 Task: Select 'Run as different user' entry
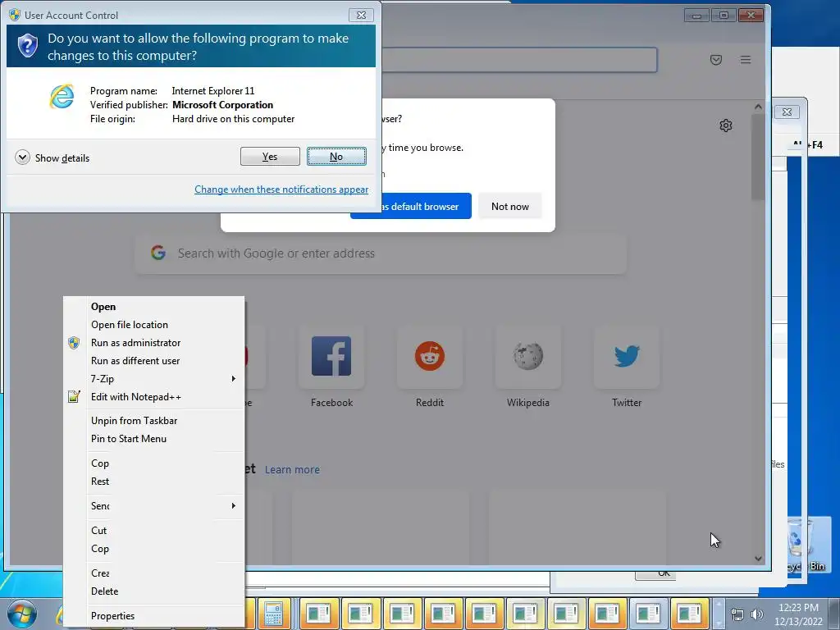pyautogui.click(x=153, y=361)
